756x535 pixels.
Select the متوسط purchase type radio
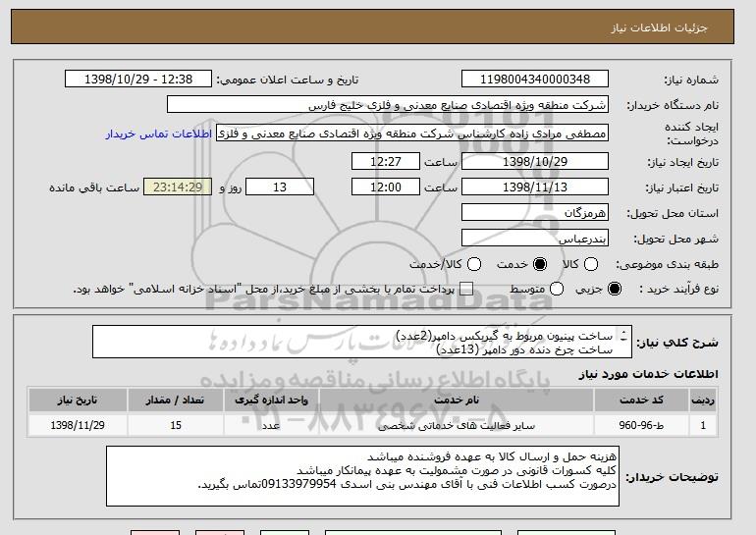coord(557,289)
